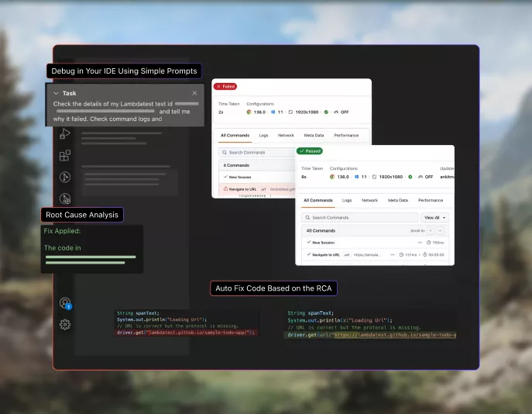Click the green Passed status badge
The image size is (532, 414).
pyautogui.click(x=310, y=151)
